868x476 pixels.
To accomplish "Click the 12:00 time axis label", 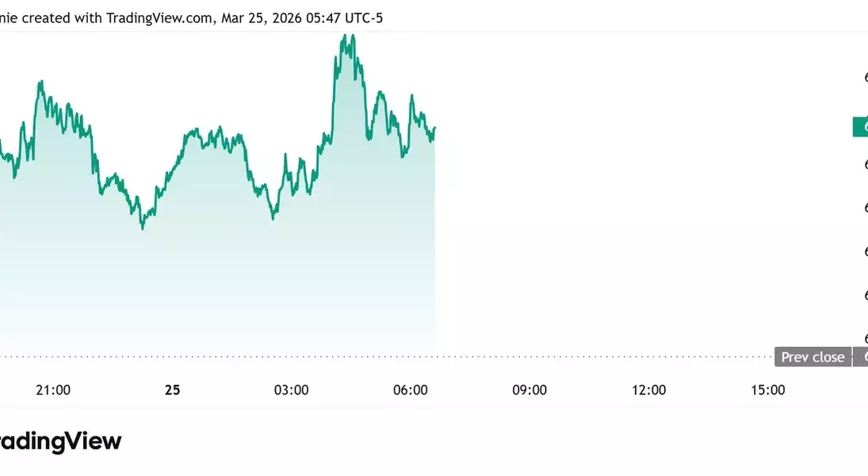I will (x=648, y=390).
